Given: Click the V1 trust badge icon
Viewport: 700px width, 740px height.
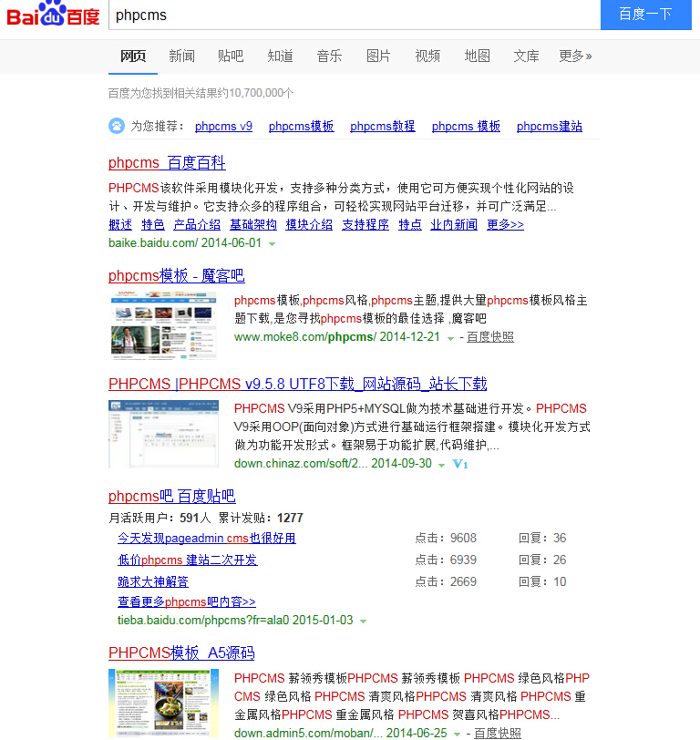Looking at the screenshot, I should 460,464.
